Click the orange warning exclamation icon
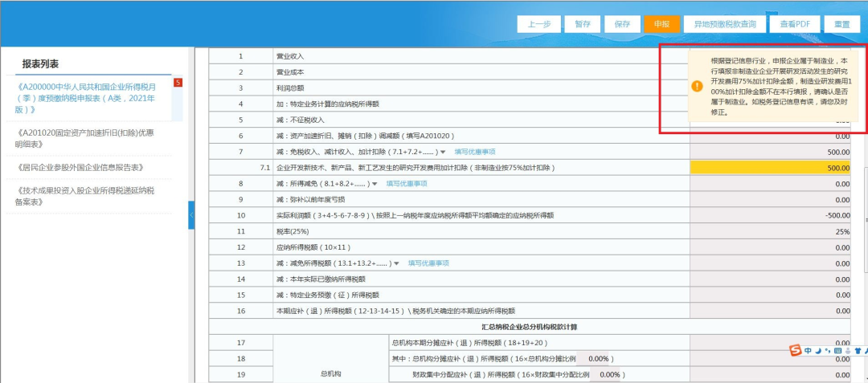Image resolution: width=868 pixels, height=383 pixels. tap(697, 86)
